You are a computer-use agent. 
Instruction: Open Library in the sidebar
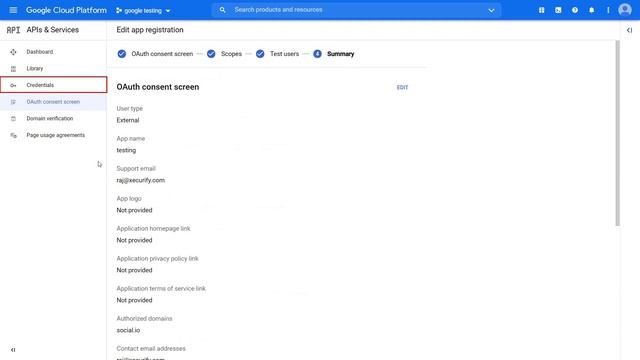click(x=53, y=69)
